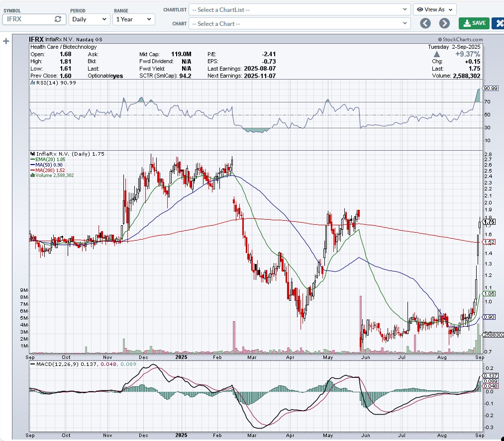Open the View As menu
Screen dimensions: 504x441
[x=434, y=9]
